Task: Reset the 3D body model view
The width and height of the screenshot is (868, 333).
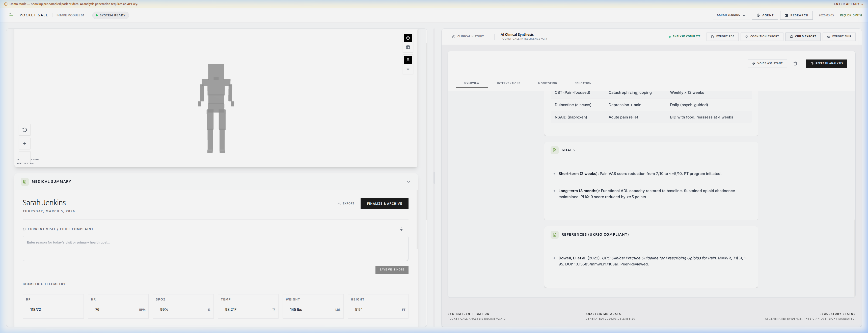Action: coord(24,130)
